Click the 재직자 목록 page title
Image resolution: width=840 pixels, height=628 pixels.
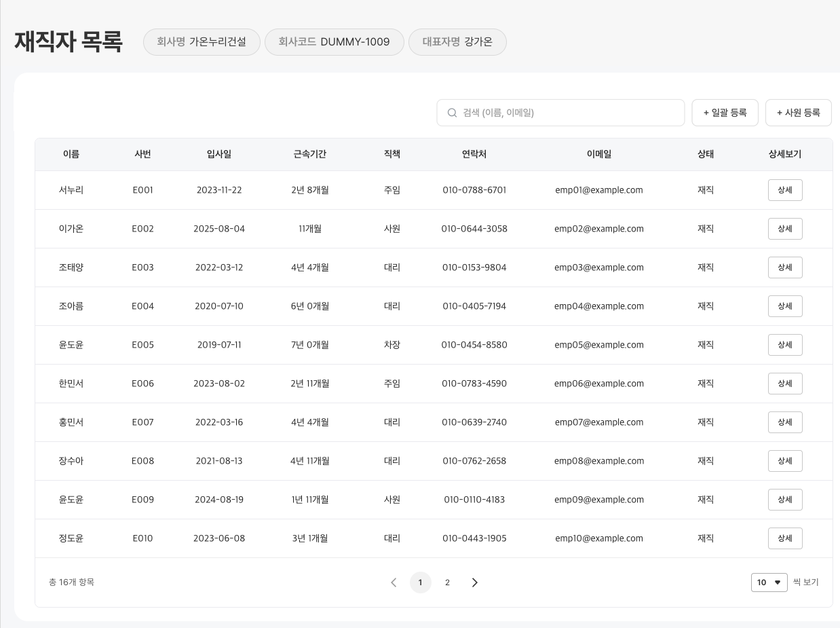(69, 42)
